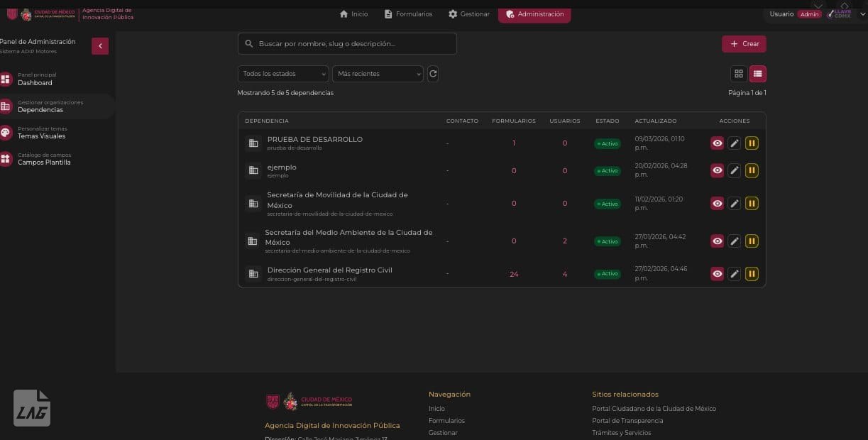Viewport: 868px width, 440px height.
Task: Pause the Secretaría de Movilidad dependency
Action: (752, 204)
